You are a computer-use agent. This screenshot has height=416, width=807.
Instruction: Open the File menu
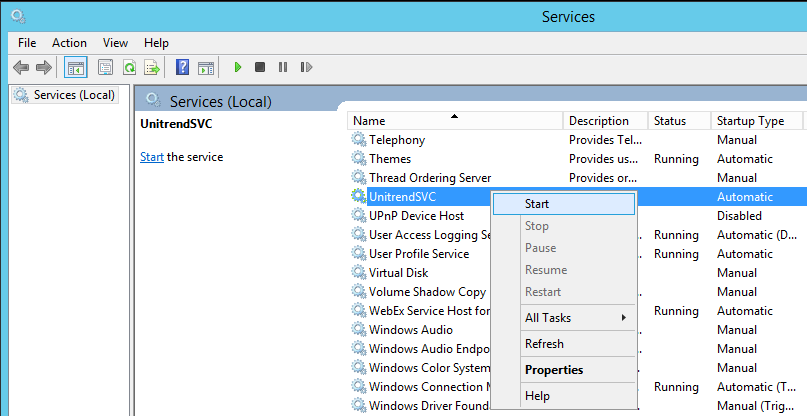point(27,43)
